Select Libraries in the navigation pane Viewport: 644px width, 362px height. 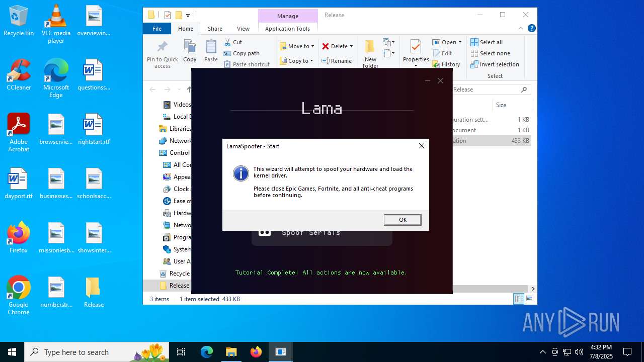click(175, 129)
